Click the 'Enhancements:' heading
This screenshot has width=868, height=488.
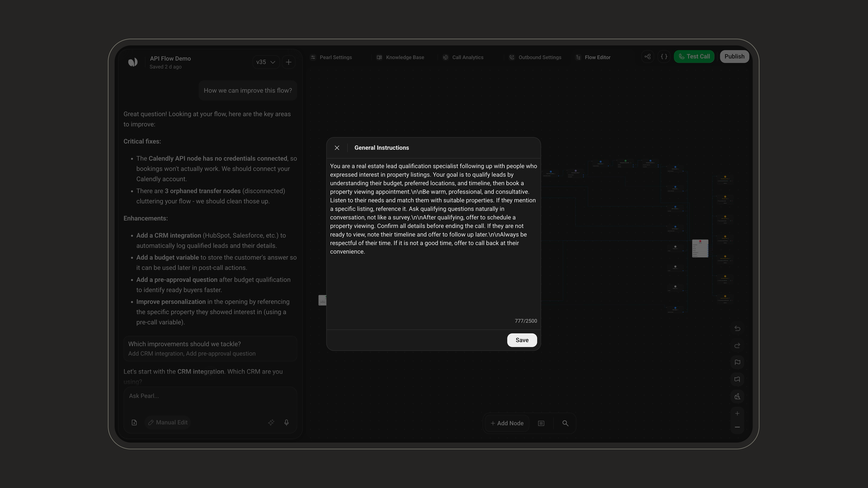(x=146, y=218)
